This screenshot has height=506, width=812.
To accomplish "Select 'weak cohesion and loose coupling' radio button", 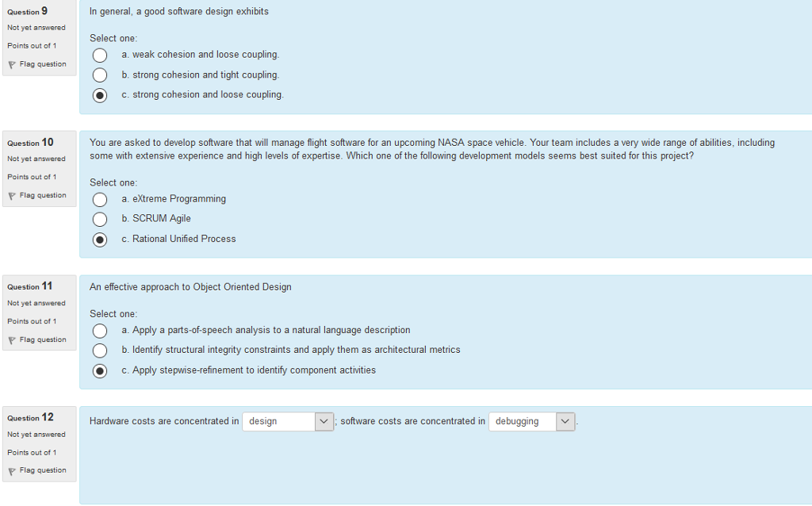I will [99, 56].
